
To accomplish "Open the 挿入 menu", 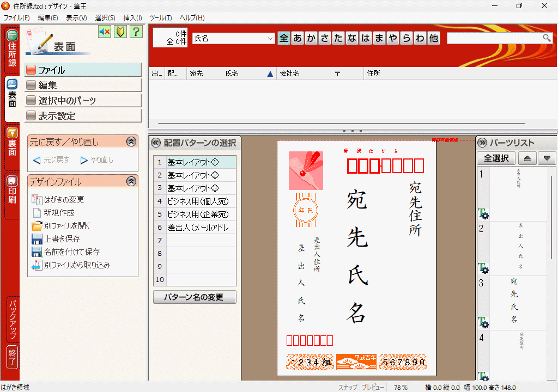I will click(132, 18).
